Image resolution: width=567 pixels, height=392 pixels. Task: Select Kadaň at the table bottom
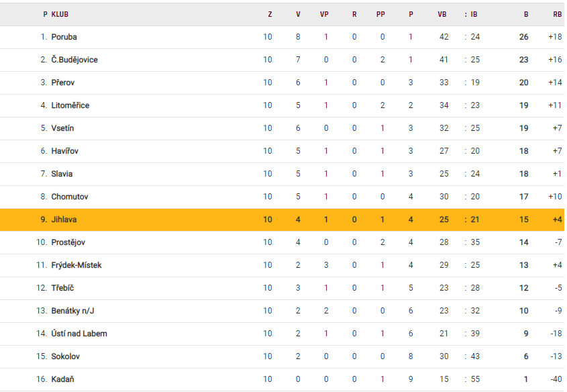62,379
